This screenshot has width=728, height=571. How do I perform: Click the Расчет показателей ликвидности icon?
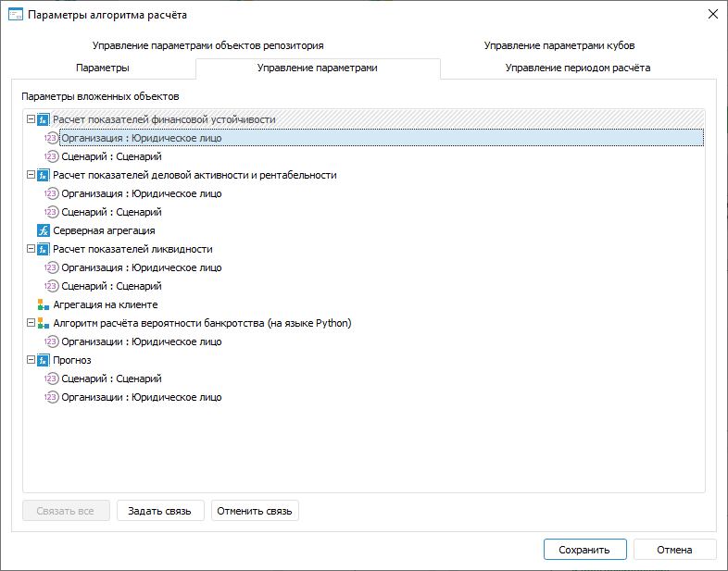[x=43, y=249]
